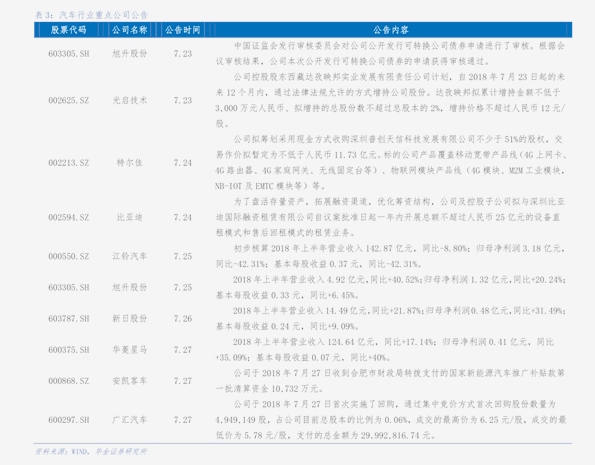The image size is (595, 465).
Task: Click company name 安凯客车
Action: (x=129, y=381)
